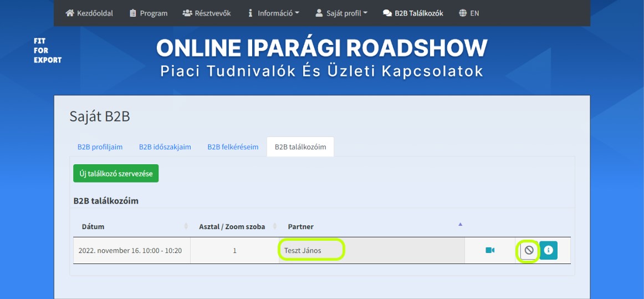Sort by the Partner column header

tap(372, 227)
